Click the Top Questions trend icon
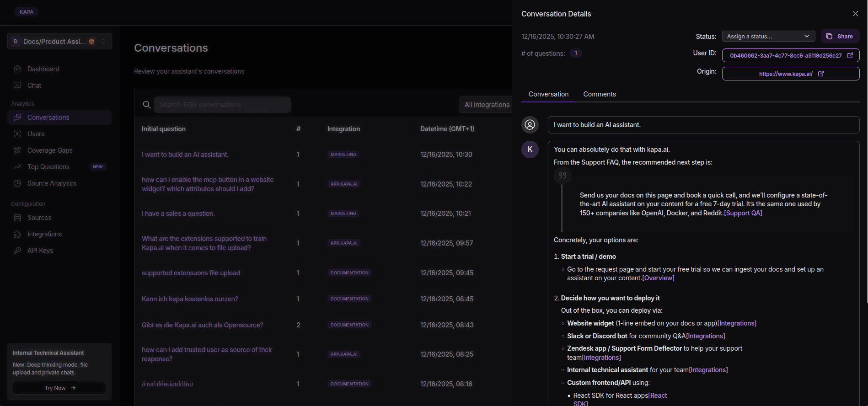The height and width of the screenshot is (406, 868). (17, 167)
